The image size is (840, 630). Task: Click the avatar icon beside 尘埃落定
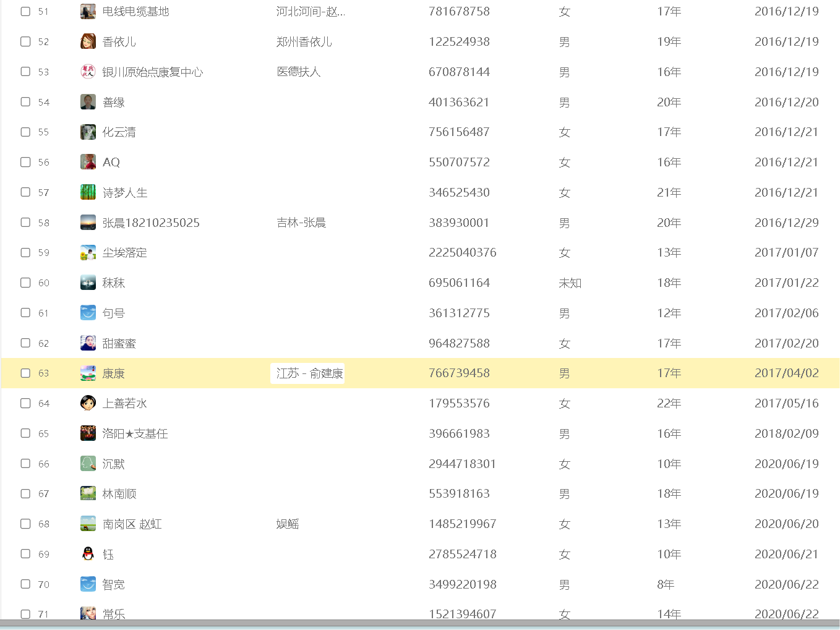88,252
